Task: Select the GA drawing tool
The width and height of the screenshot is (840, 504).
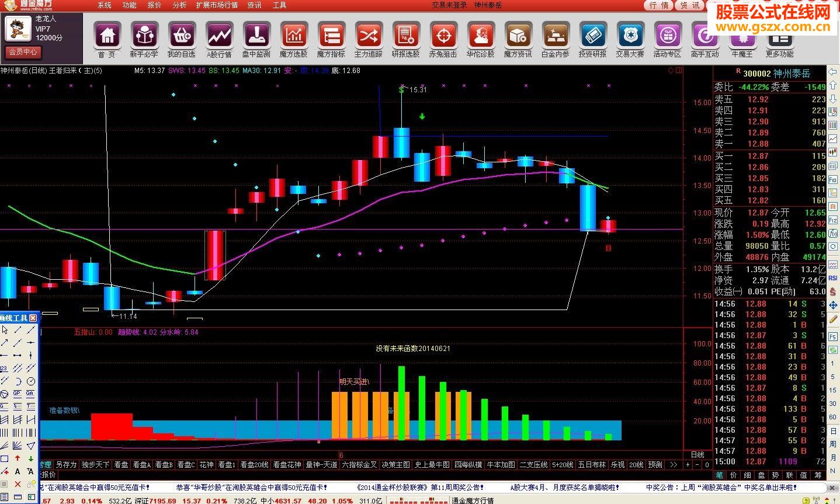Action: (x=30, y=394)
